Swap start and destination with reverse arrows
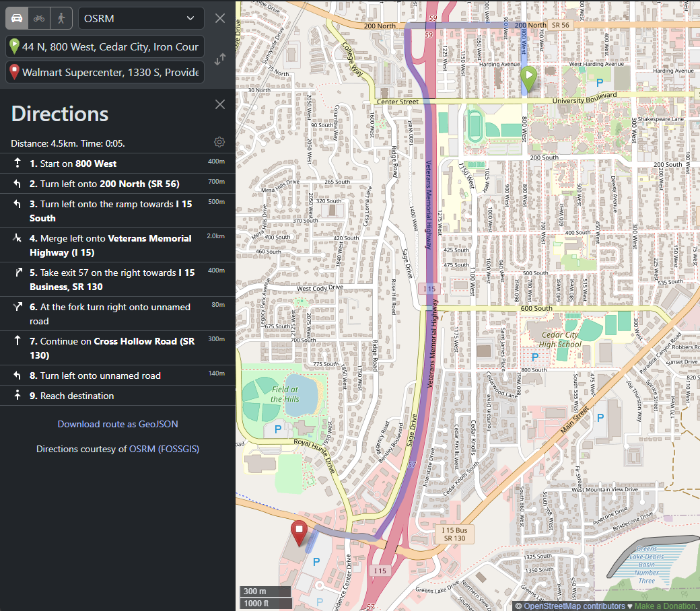Screen dimensions: 700x611 [x=219, y=59]
